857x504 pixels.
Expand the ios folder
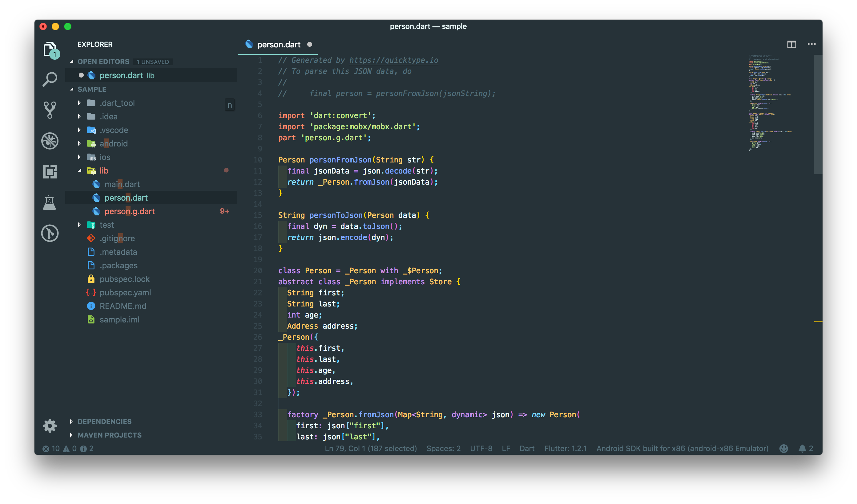coord(79,157)
